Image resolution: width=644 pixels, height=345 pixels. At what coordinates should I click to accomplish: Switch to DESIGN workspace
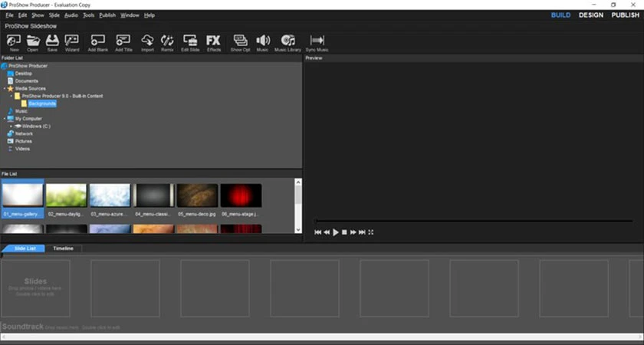pyautogui.click(x=591, y=15)
